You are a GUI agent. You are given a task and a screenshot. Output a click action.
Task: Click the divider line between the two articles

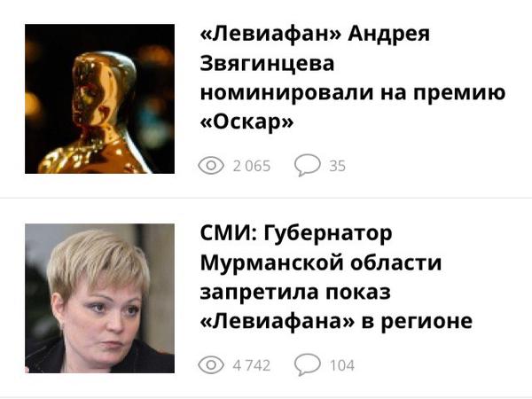click(266, 198)
